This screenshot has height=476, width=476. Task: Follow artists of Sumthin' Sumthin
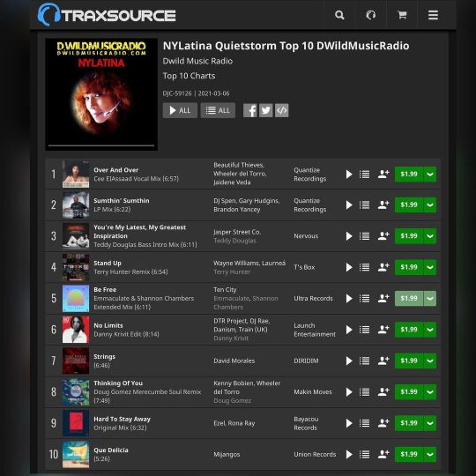click(383, 205)
